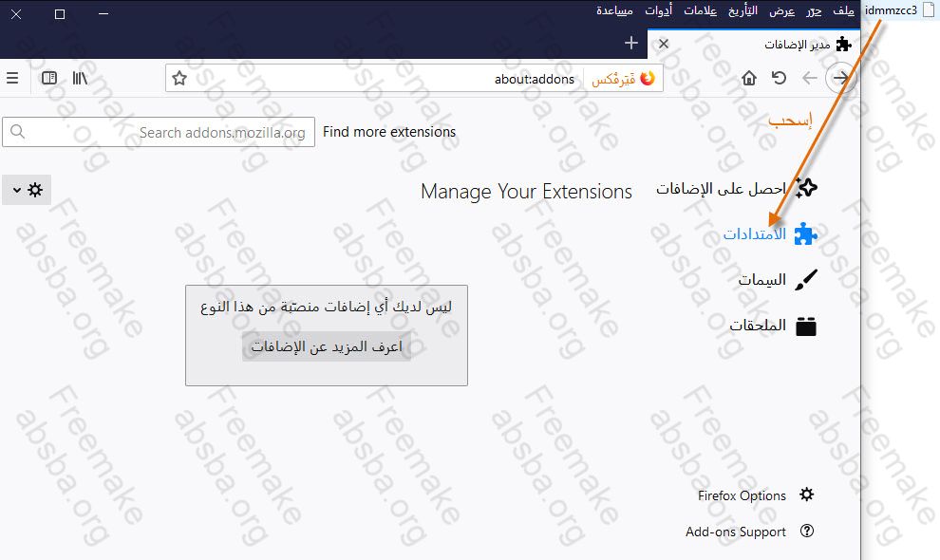Go to the Home page

(x=749, y=78)
